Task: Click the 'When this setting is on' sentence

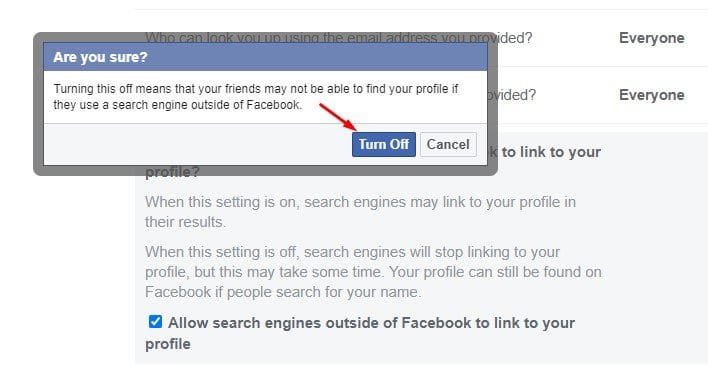Action: [360, 212]
